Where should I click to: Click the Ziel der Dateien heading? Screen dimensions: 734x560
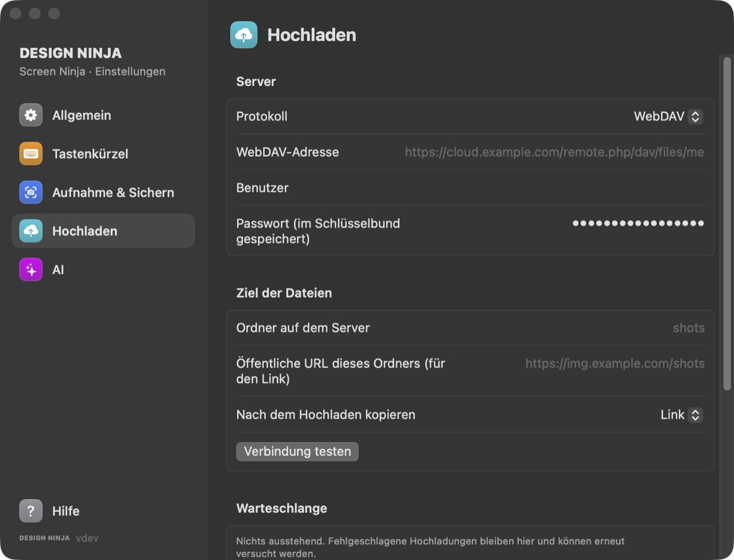[x=284, y=293]
